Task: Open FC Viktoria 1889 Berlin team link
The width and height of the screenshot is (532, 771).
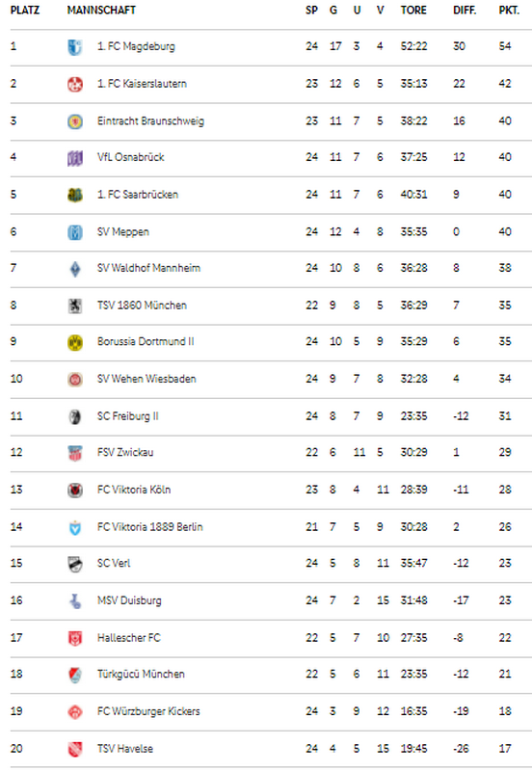Action: 150,526
